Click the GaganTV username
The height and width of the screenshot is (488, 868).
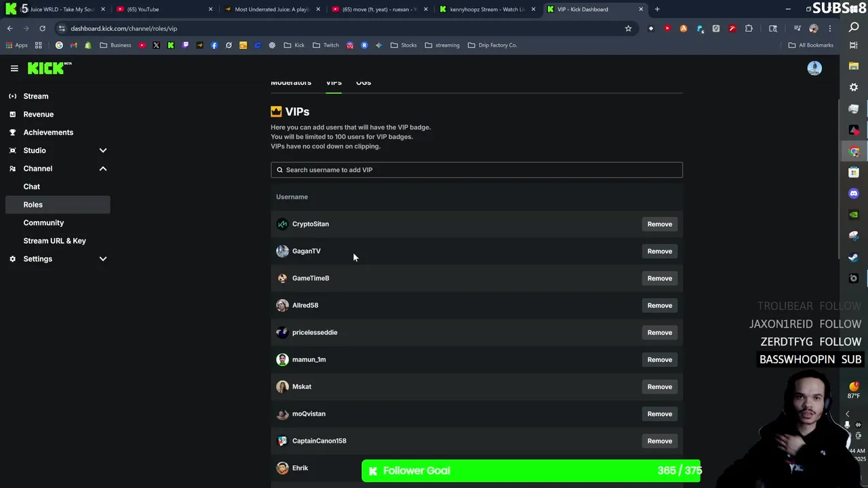pyautogui.click(x=307, y=251)
